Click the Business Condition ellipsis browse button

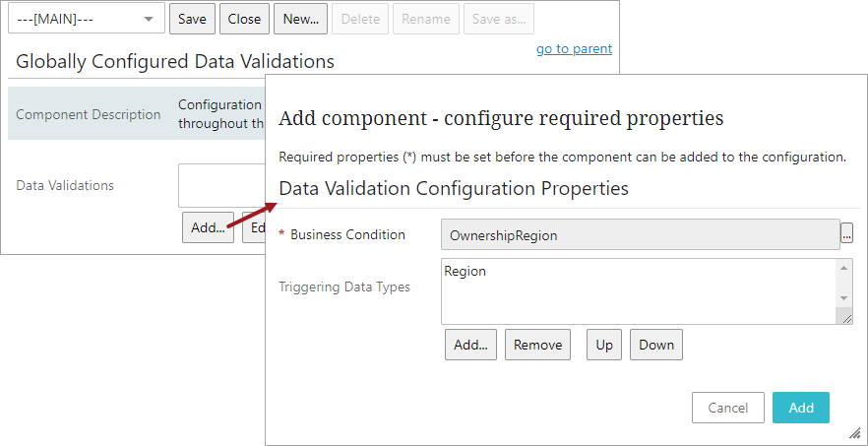pyautogui.click(x=847, y=234)
